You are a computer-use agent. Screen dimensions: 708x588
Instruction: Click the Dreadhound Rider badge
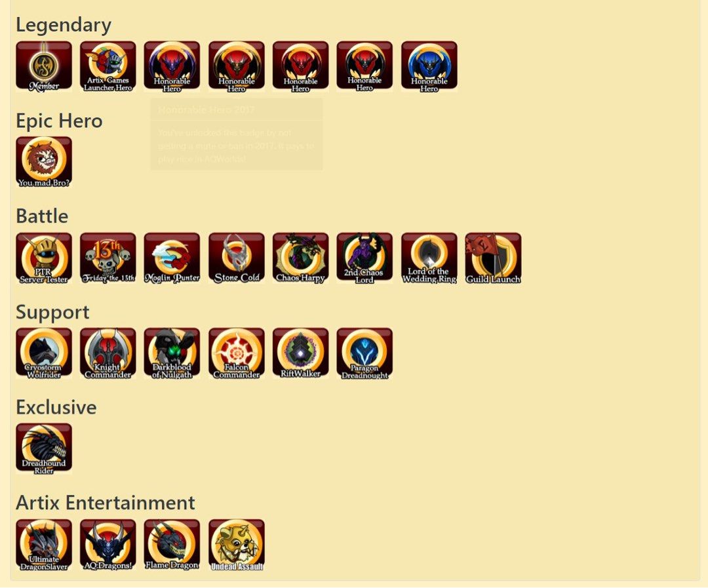44,448
